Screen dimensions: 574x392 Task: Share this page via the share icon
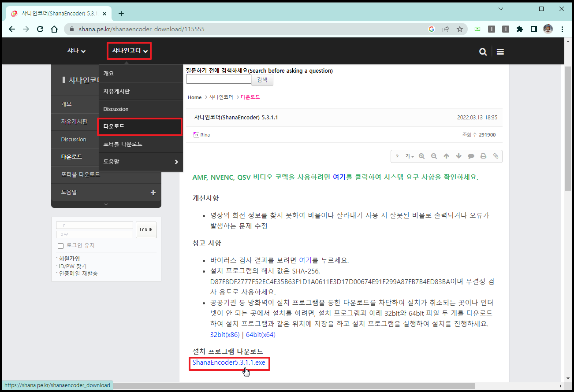pyautogui.click(x=446, y=29)
